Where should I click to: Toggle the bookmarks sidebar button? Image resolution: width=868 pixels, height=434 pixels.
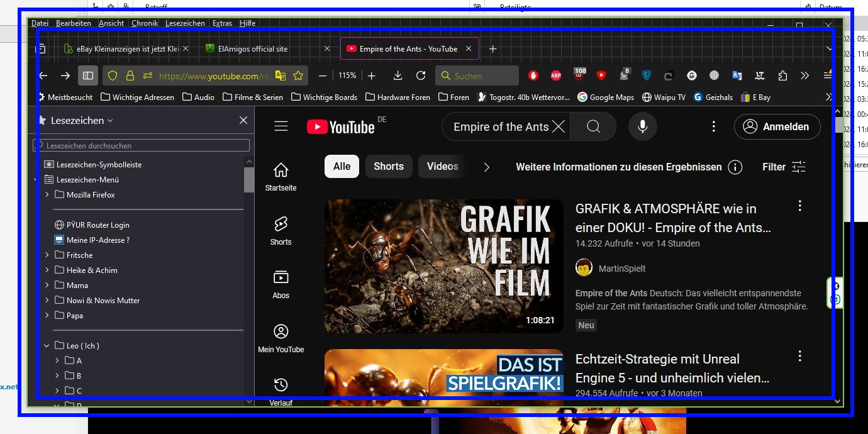(x=88, y=75)
